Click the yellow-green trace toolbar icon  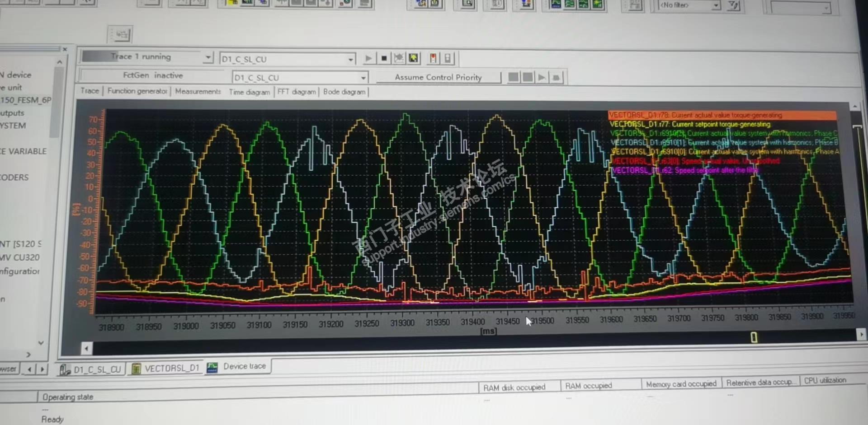(413, 58)
